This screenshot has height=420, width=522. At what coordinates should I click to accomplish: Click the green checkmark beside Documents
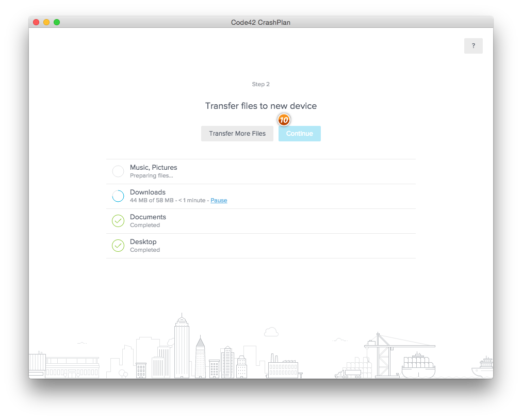click(118, 221)
